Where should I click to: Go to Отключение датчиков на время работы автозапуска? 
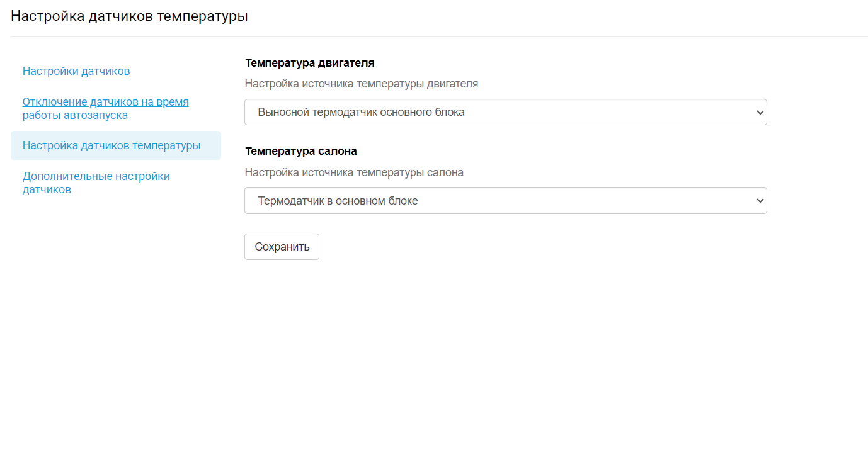[105, 102]
